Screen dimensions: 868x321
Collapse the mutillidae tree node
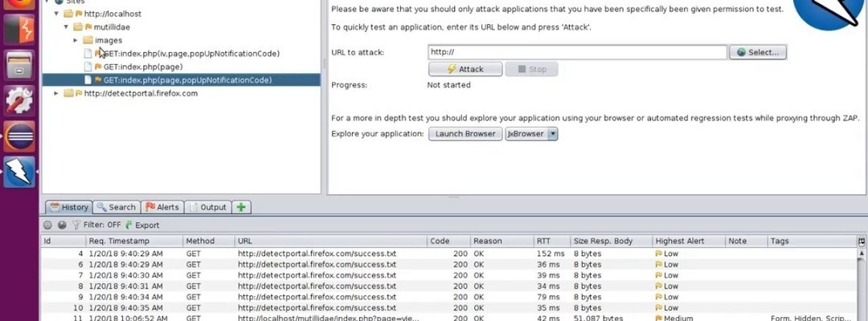[x=67, y=27]
